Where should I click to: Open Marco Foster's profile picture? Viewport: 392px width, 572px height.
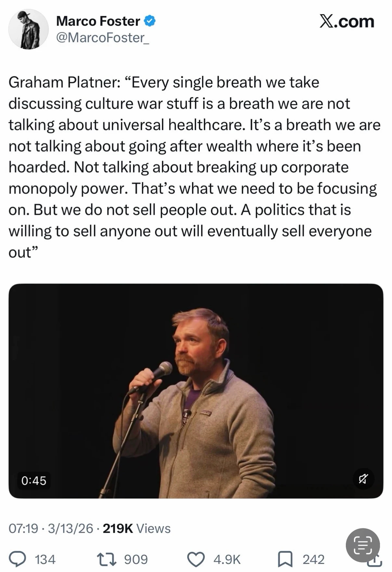tap(28, 30)
